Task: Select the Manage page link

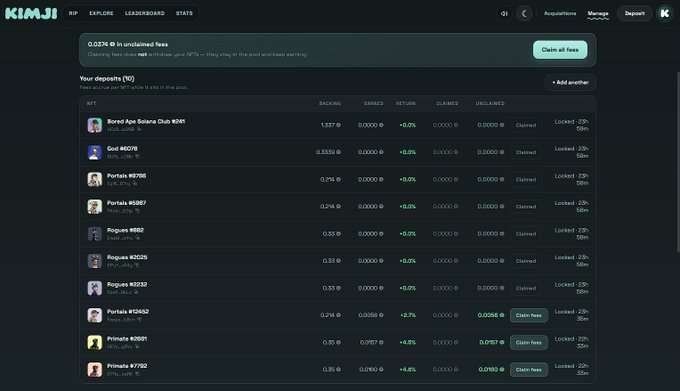Action: [598, 13]
